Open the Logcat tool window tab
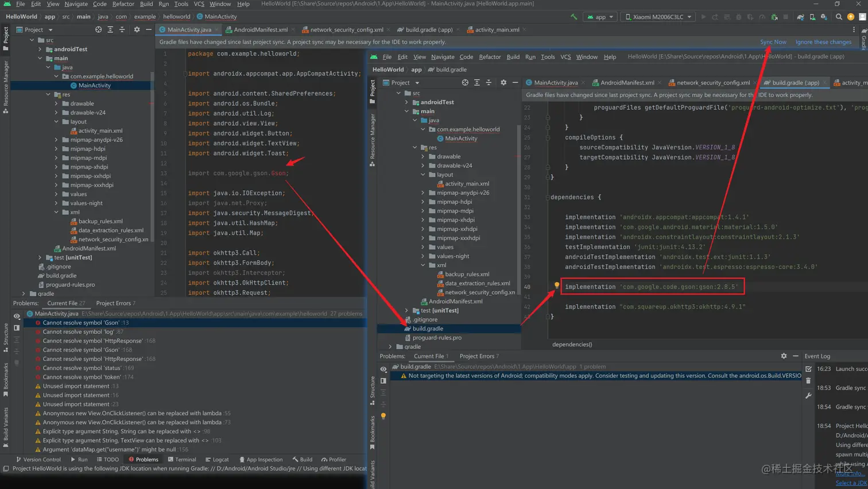 (x=216, y=460)
